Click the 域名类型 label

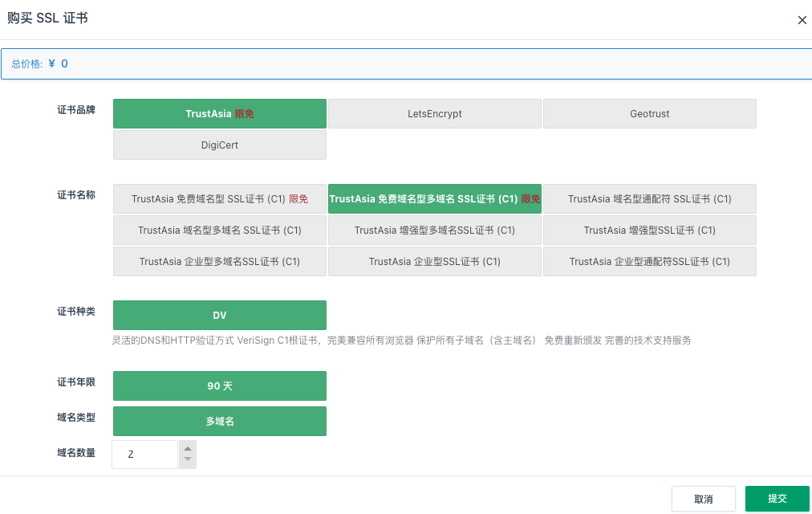76,418
